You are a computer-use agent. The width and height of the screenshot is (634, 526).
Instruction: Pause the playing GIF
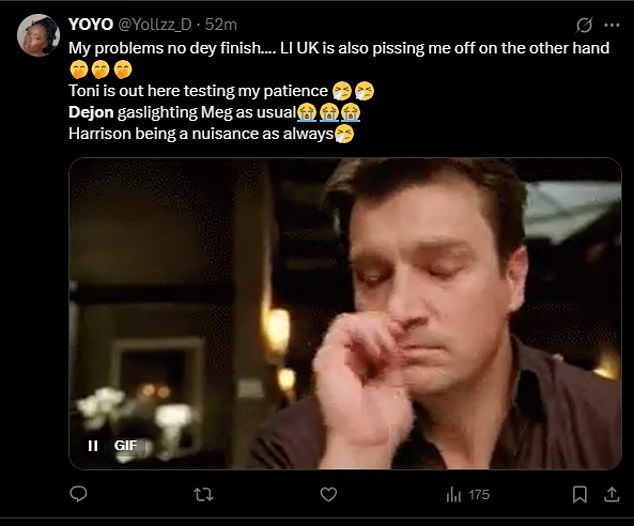pos(93,445)
